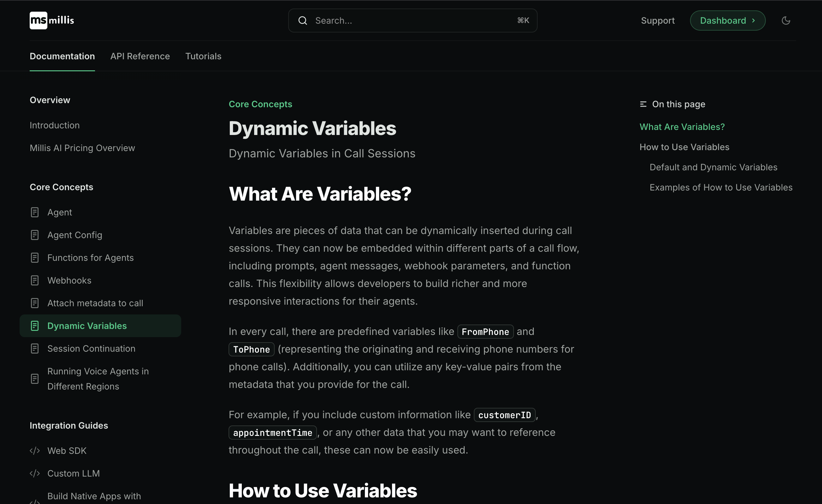Select Introduction in the sidebar
This screenshot has width=822, height=504.
click(x=54, y=125)
